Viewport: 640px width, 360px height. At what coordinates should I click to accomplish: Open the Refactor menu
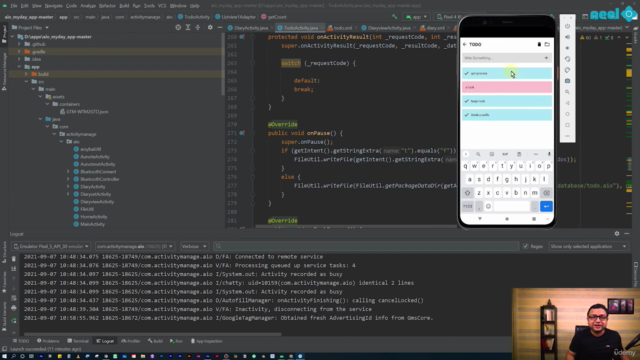pyautogui.click(x=107, y=6)
